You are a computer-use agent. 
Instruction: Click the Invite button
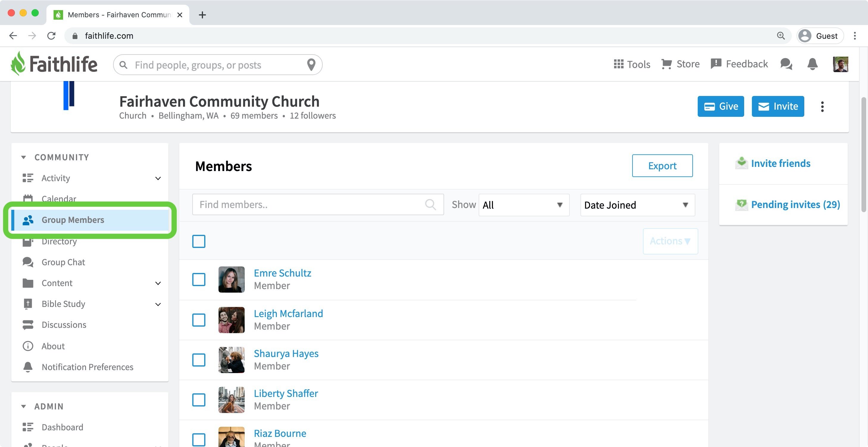(x=778, y=106)
